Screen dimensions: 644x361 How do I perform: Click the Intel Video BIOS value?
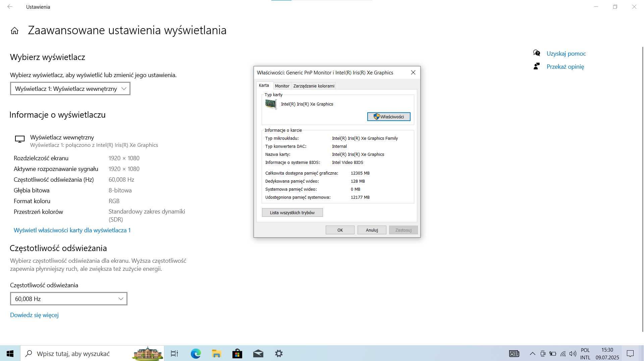pyautogui.click(x=347, y=163)
